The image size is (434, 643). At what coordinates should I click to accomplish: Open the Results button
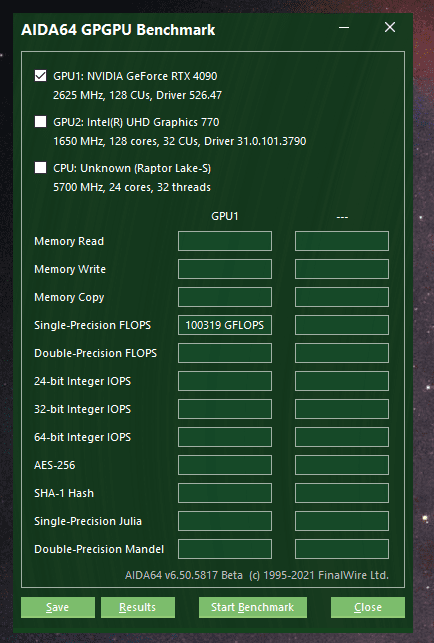(x=138, y=607)
